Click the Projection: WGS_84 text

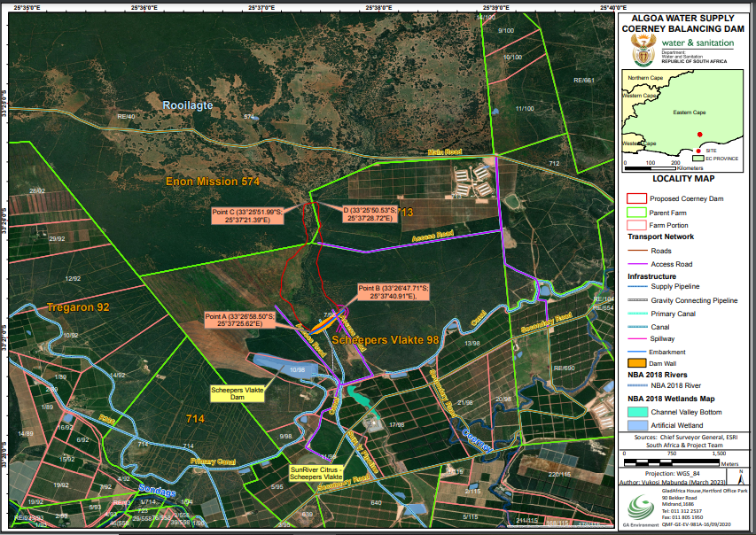click(x=672, y=474)
